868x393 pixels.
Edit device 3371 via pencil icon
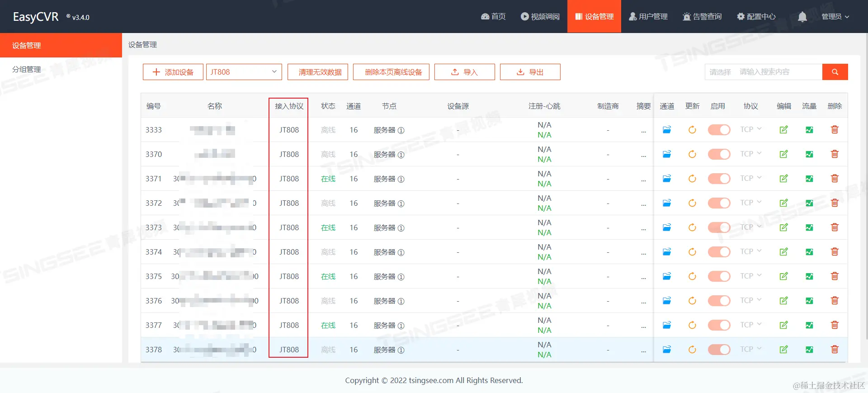pyautogui.click(x=784, y=179)
